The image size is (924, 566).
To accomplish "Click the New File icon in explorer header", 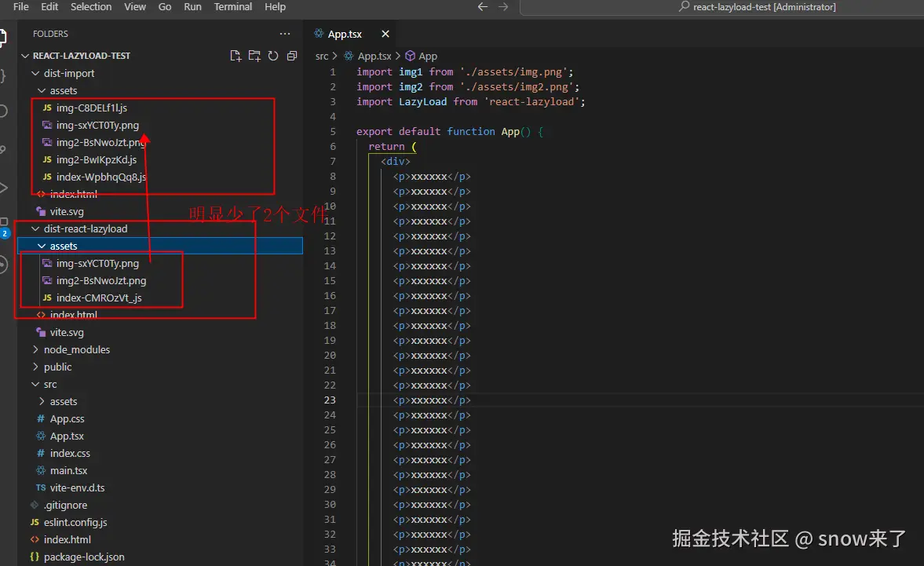I will tap(235, 56).
